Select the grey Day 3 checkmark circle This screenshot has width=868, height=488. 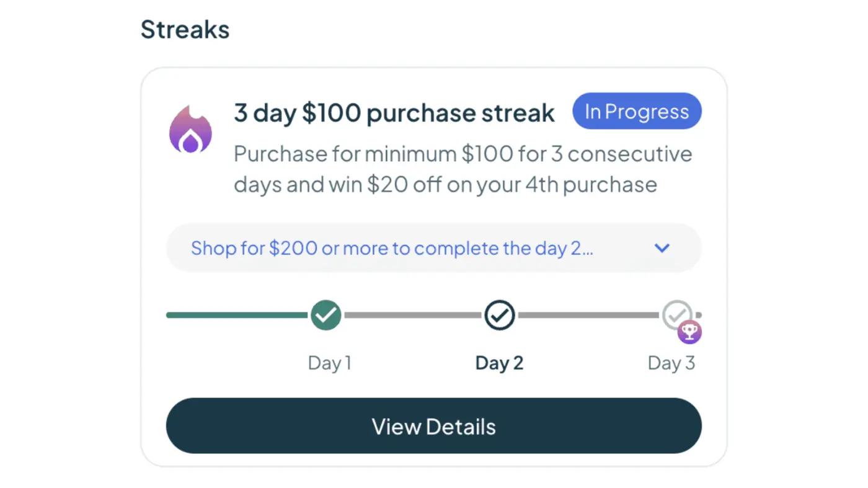(677, 314)
